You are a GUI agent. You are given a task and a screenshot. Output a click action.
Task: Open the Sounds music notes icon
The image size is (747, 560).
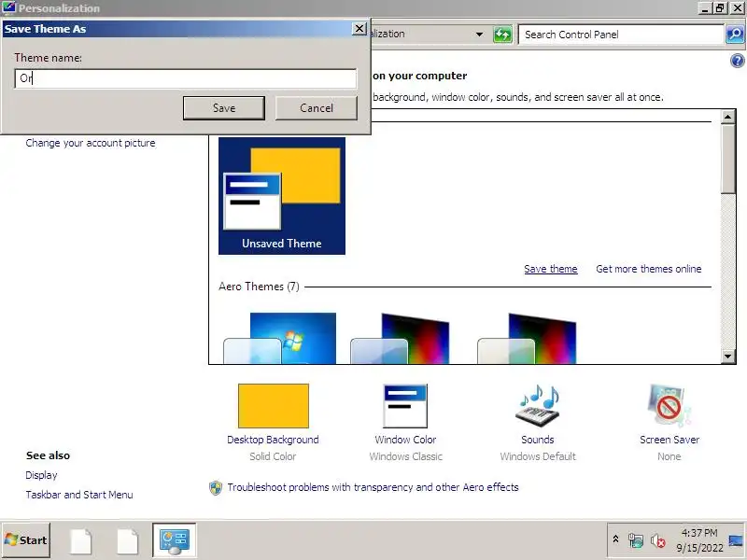coord(538,406)
